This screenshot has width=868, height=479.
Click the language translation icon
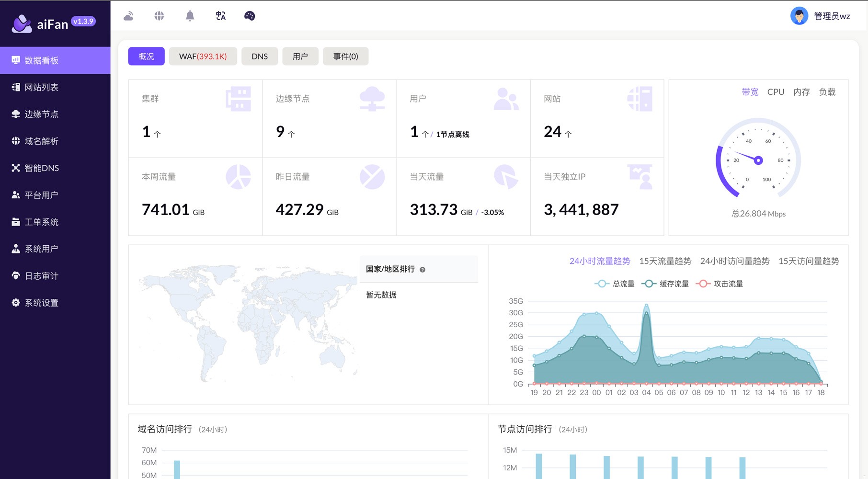[220, 16]
